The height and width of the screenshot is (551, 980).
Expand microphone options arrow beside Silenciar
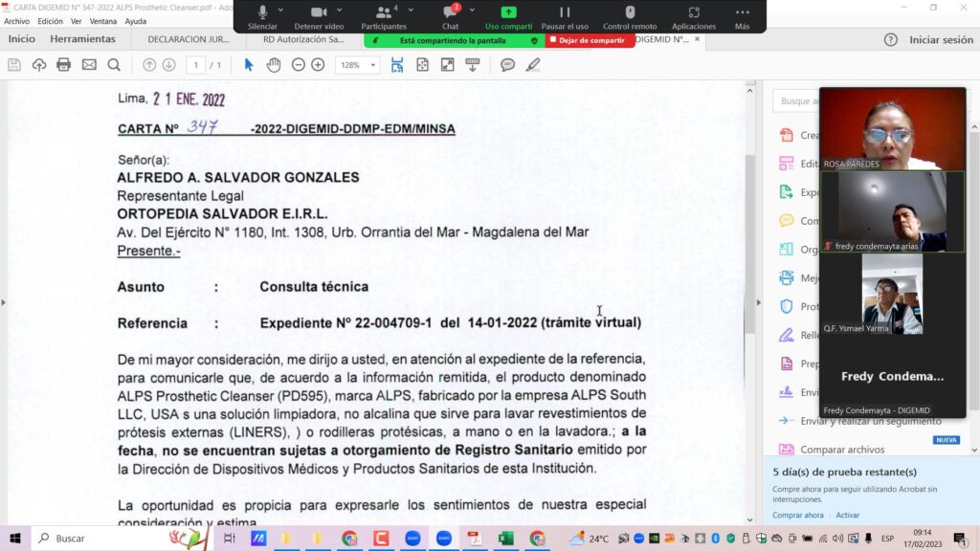click(x=280, y=10)
